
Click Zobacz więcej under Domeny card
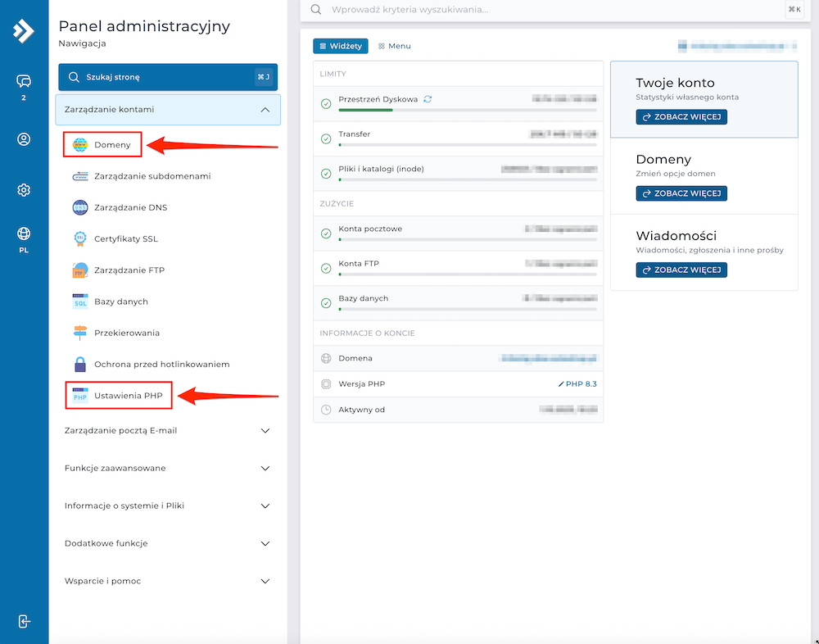click(x=681, y=193)
